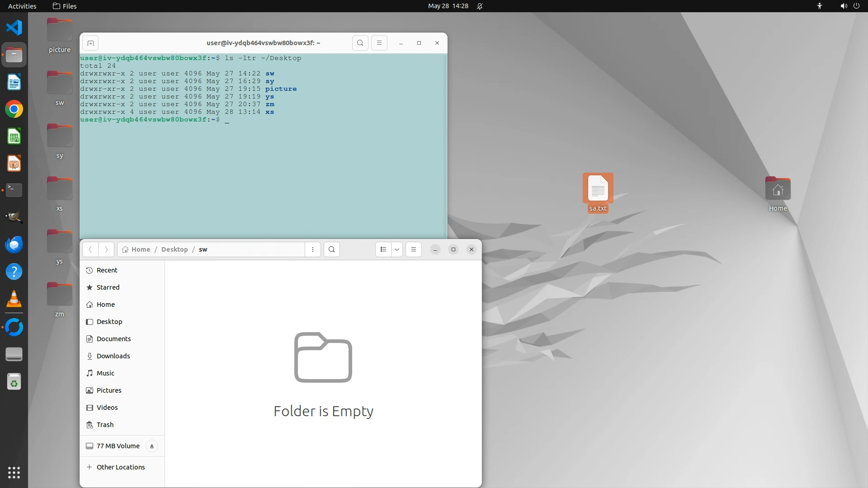Eject the 77 MB Volume
This screenshot has width=868, height=488.
(x=152, y=446)
